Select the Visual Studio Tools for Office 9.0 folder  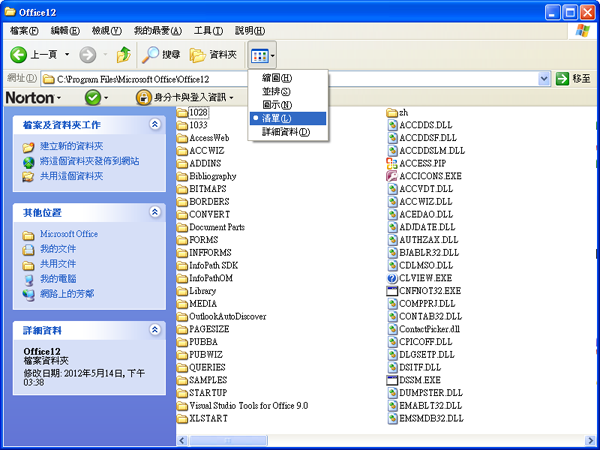pos(249,406)
